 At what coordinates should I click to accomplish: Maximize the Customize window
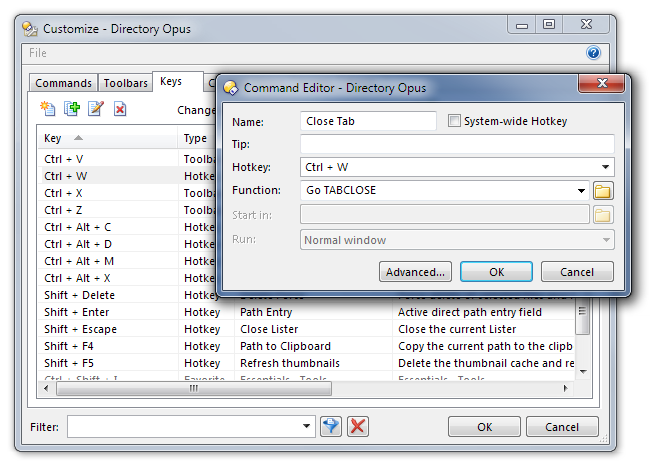tap(549, 24)
